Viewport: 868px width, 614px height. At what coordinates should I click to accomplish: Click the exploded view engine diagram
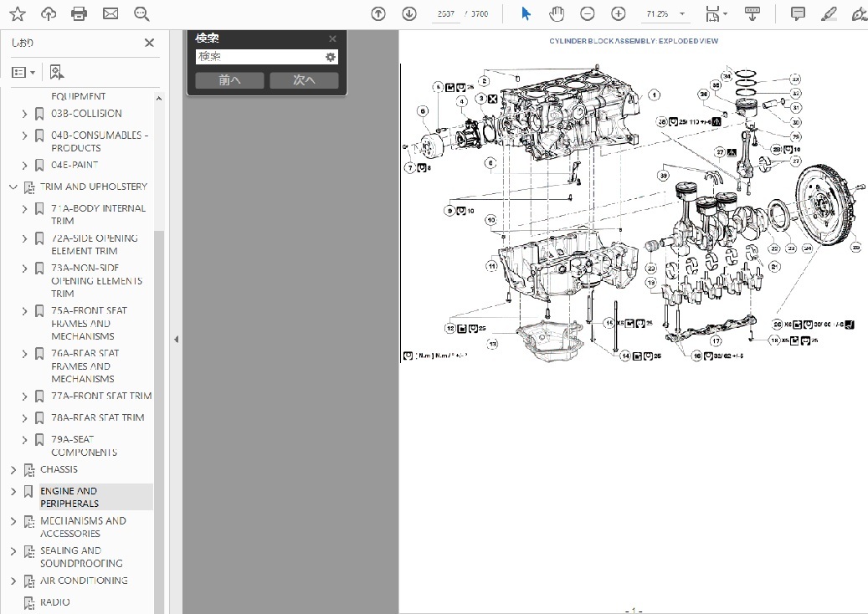634,213
